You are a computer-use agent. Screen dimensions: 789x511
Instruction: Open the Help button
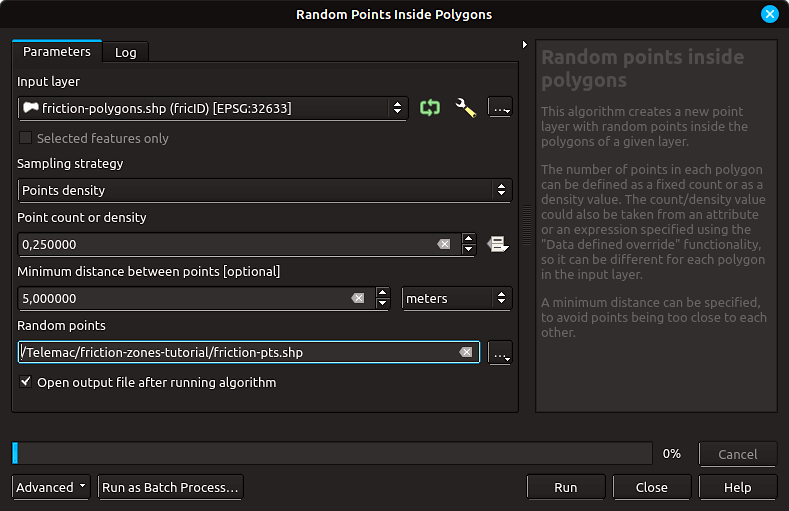738,487
